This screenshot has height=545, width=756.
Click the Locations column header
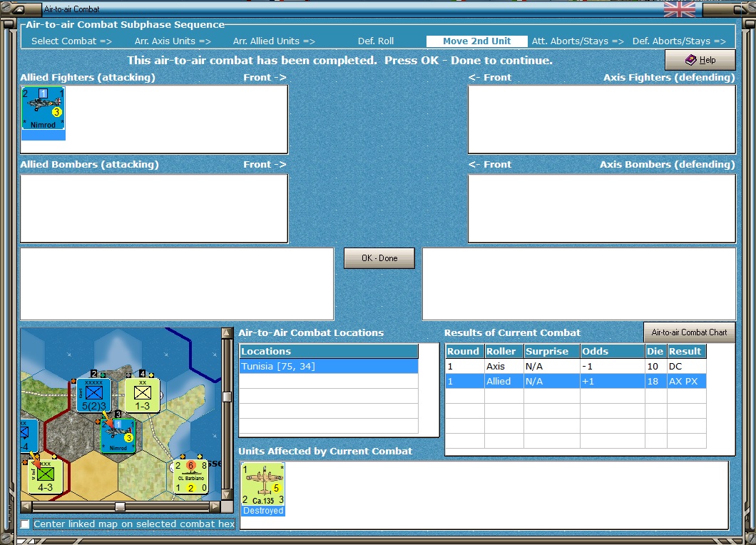click(329, 351)
